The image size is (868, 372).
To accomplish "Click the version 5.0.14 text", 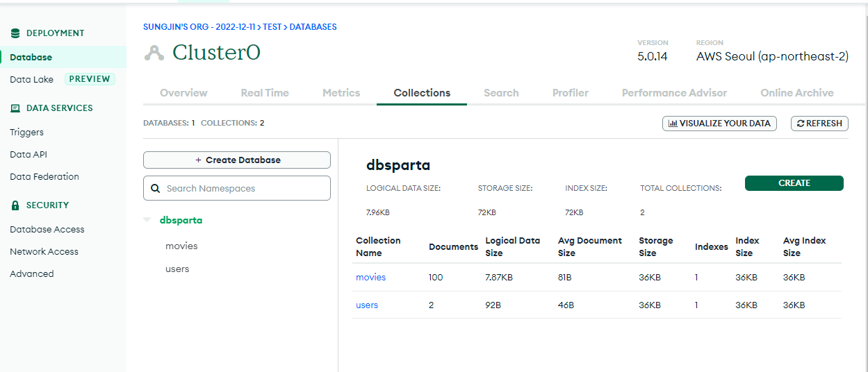I will [652, 57].
